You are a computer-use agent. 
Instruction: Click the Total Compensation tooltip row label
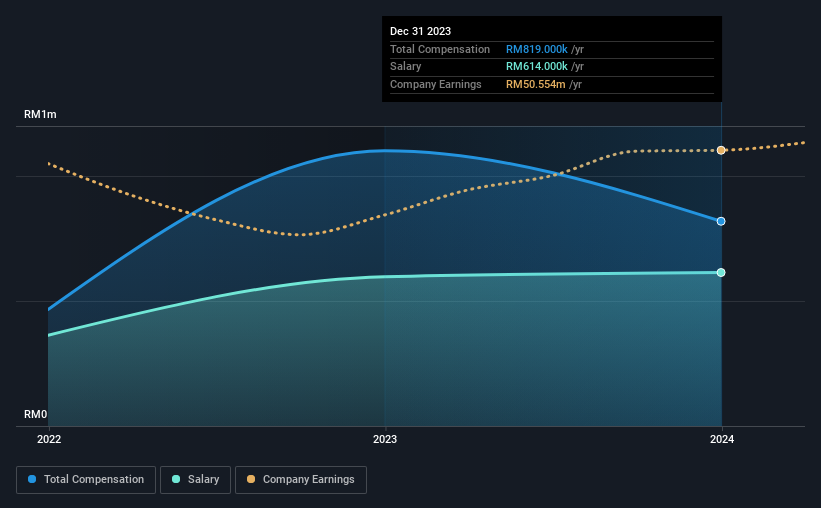pos(440,49)
